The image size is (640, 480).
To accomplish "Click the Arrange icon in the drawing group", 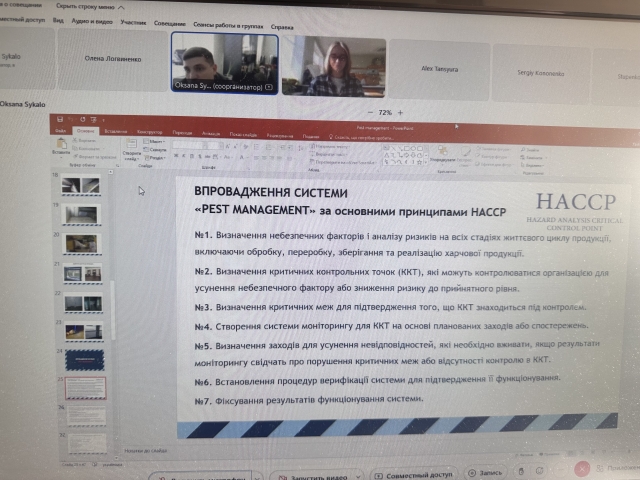I will [x=442, y=151].
